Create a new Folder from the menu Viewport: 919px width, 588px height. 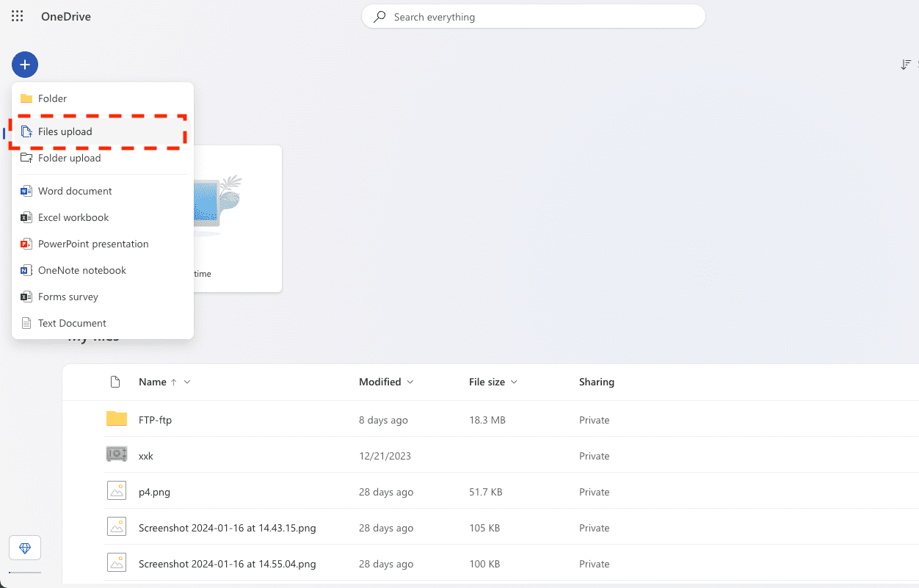pos(103,98)
